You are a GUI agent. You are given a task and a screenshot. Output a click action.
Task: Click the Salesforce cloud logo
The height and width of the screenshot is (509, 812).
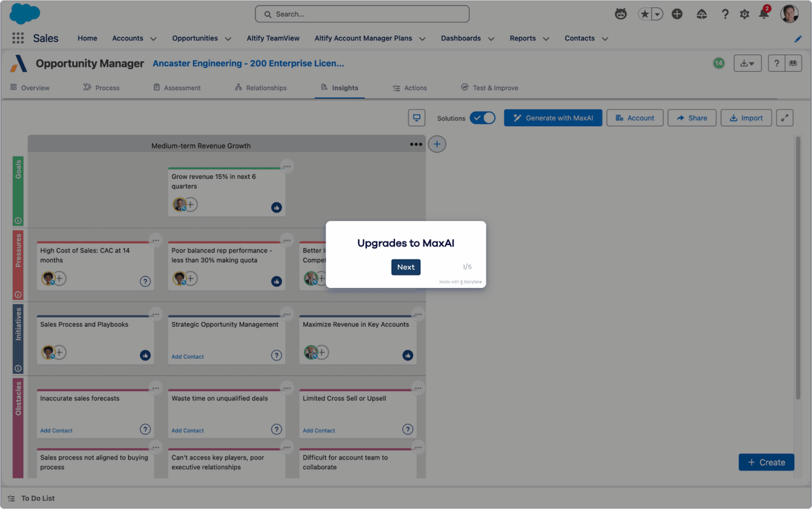coord(25,14)
